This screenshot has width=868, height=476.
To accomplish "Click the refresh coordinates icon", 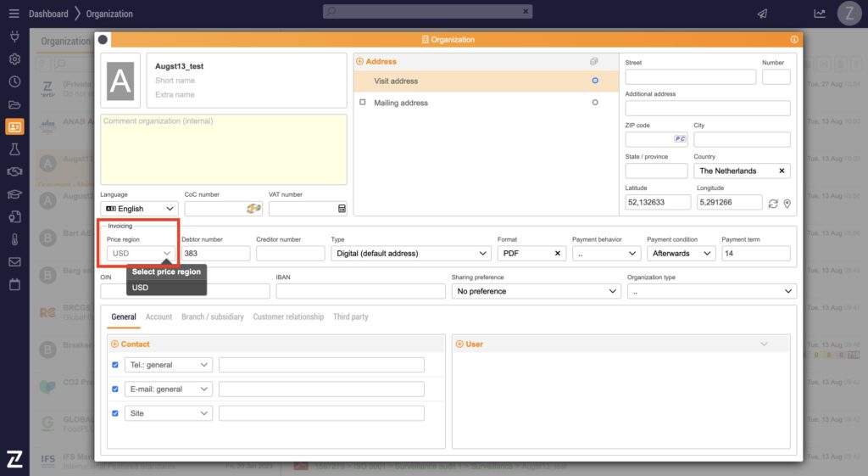I will (x=772, y=204).
